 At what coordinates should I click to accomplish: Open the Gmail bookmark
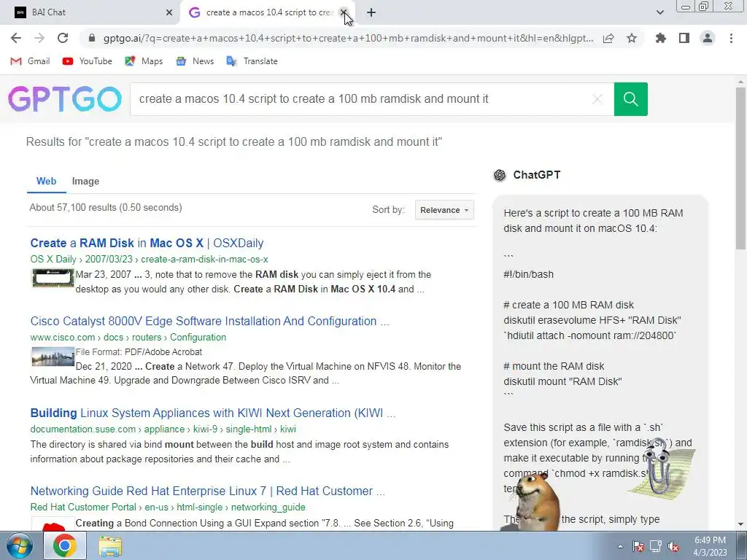[x=30, y=61]
